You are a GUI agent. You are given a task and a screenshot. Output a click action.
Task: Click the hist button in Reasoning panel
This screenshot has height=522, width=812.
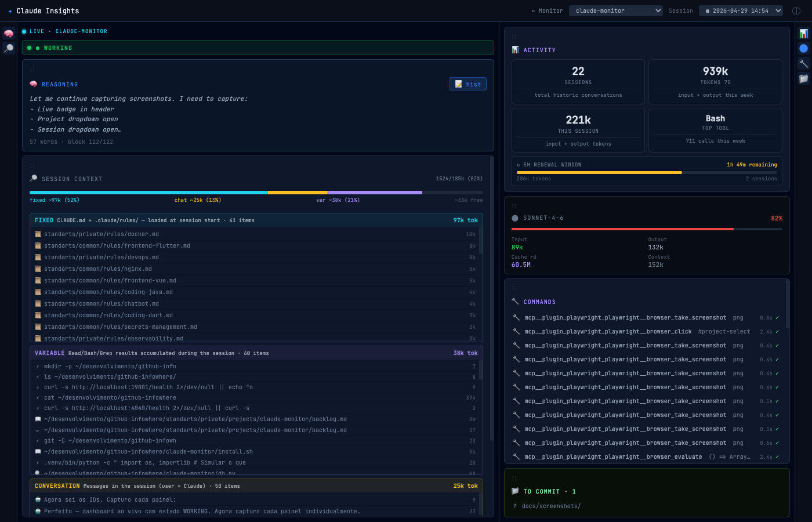[x=468, y=84]
